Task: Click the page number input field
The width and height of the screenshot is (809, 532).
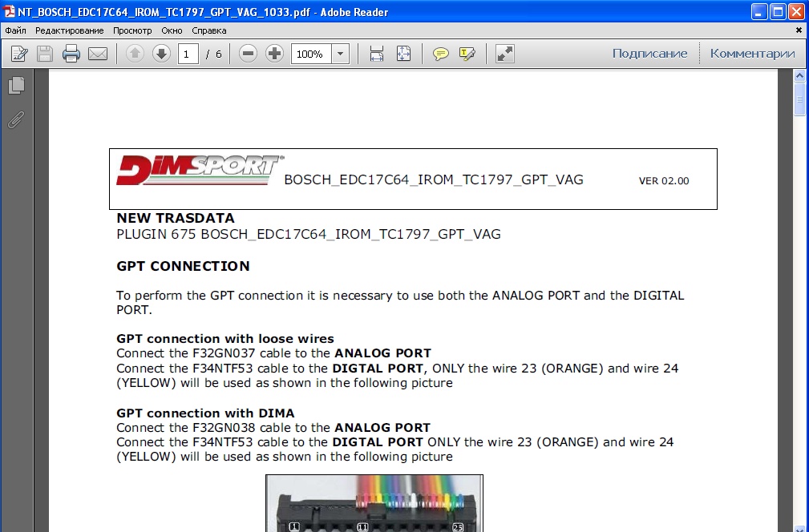Action: [x=188, y=54]
